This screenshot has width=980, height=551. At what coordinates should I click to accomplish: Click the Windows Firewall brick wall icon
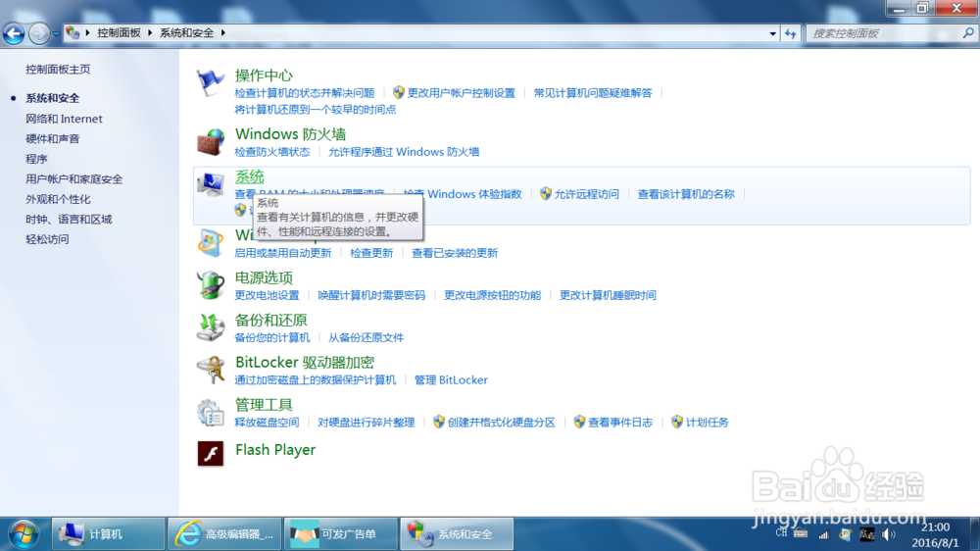click(x=211, y=141)
